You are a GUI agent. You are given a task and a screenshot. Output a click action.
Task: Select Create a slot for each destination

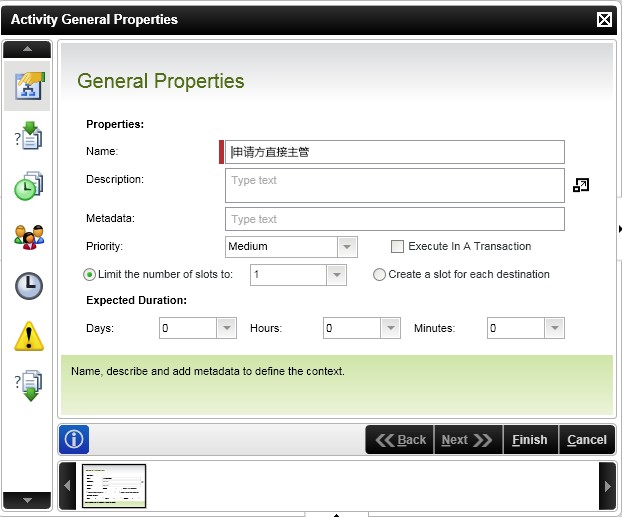pyautogui.click(x=379, y=275)
